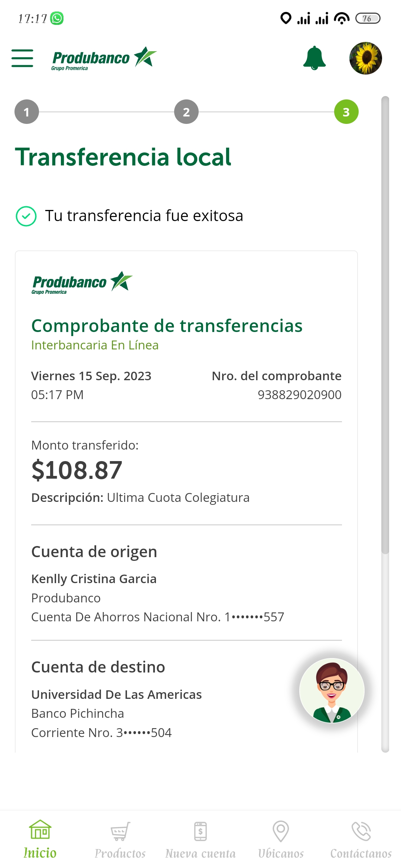Tap the Produbanco logo on the receipt
Screen dimensions: 401x868
[x=82, y=283]
